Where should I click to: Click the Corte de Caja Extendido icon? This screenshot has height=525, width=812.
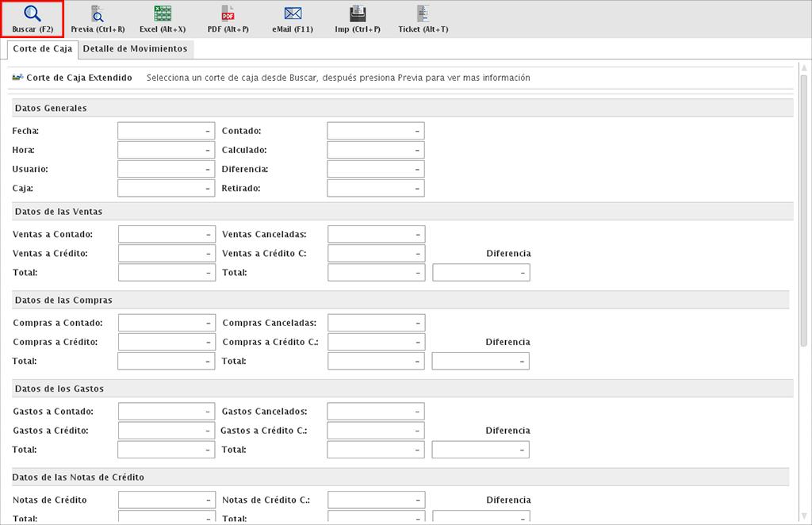17,78
